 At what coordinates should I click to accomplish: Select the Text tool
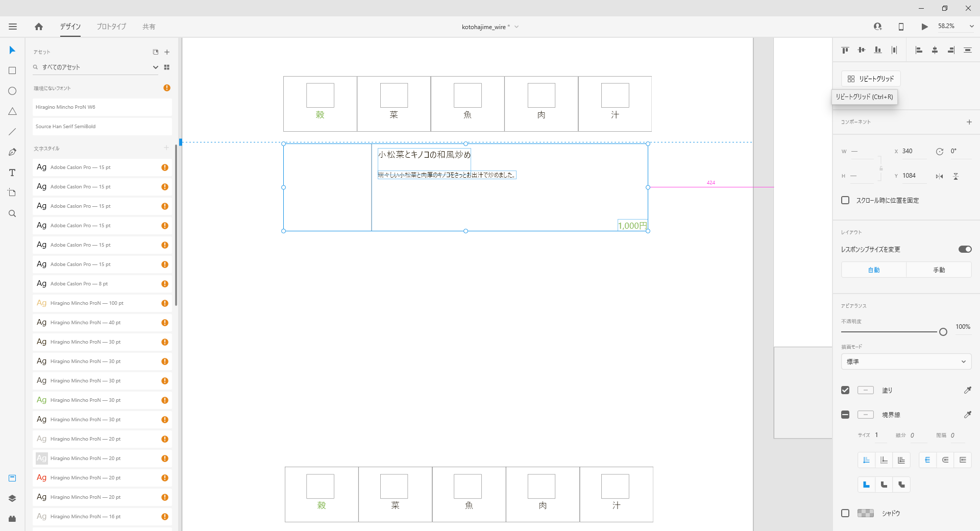pyautogui.click(x=12, y=173)
